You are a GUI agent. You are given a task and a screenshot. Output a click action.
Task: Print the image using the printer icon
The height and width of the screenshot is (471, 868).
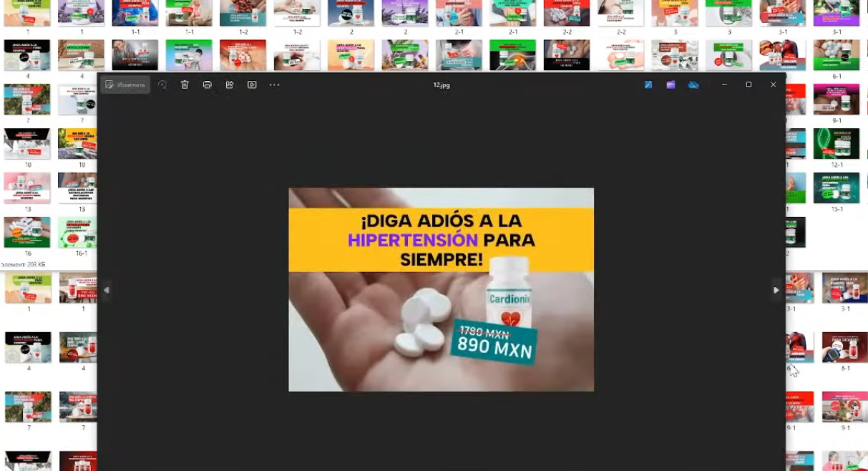[208, 84]
